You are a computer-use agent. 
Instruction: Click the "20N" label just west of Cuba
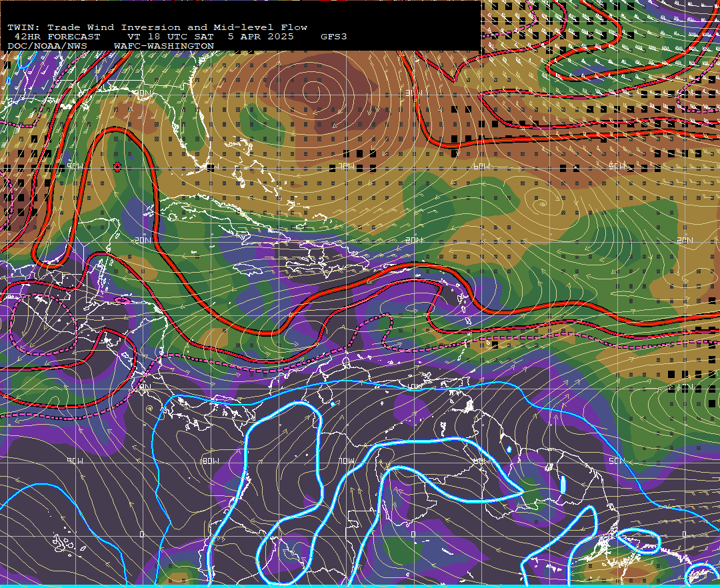click(143, 240)
